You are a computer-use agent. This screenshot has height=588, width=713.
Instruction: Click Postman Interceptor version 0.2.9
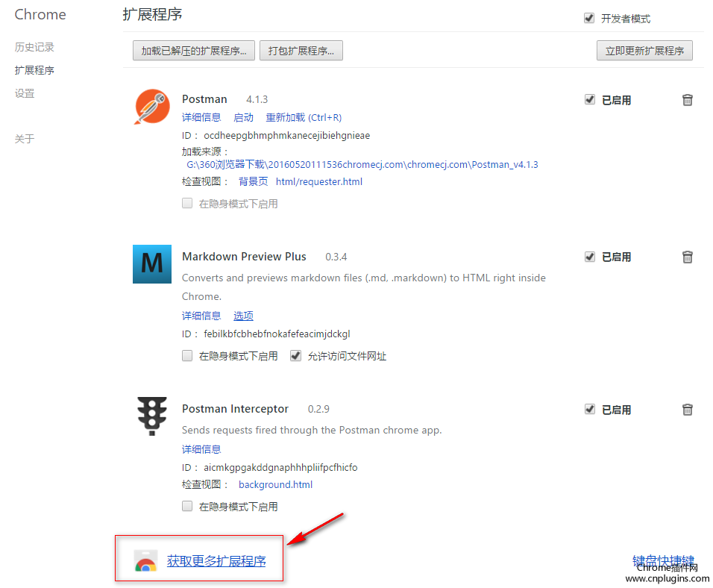coord(318,409)
